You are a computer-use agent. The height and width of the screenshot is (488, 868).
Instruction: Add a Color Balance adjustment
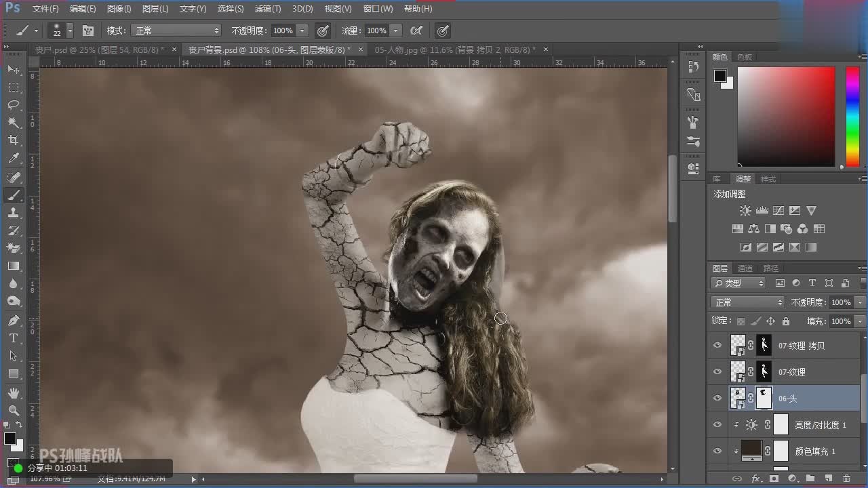click(753, 229)
